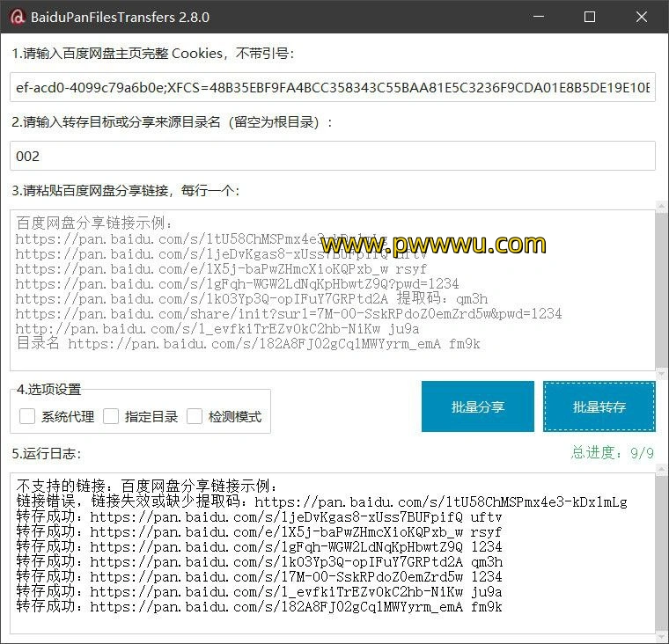Viewport: 669px width, 644px height.
Task: Close the BaiduPanFilesTransfers window
Action: click(x=641, y=17)
